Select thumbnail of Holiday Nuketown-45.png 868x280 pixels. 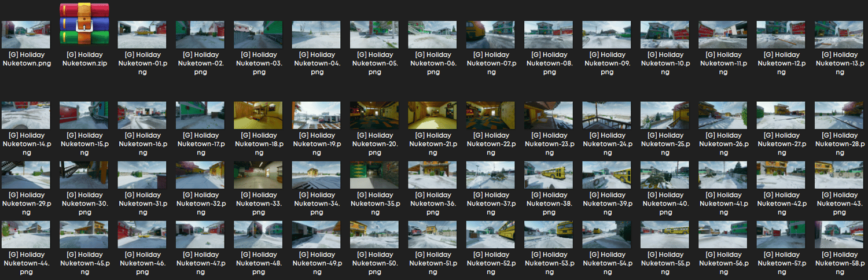[84, 234]
